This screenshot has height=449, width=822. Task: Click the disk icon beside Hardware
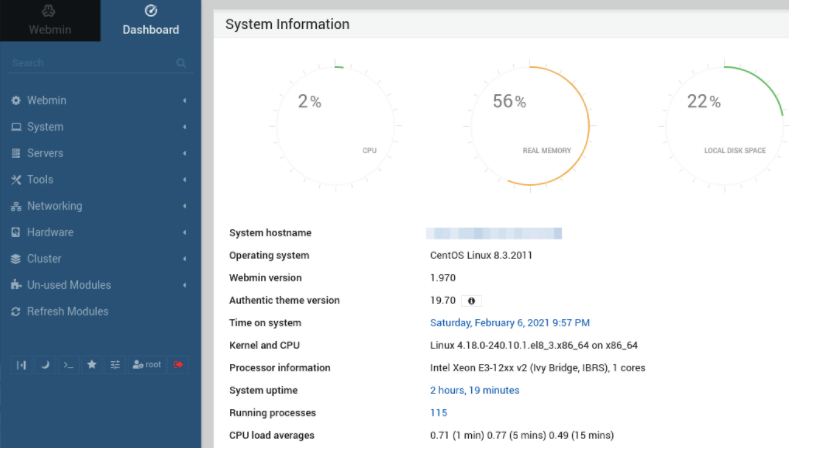[16, 232]
